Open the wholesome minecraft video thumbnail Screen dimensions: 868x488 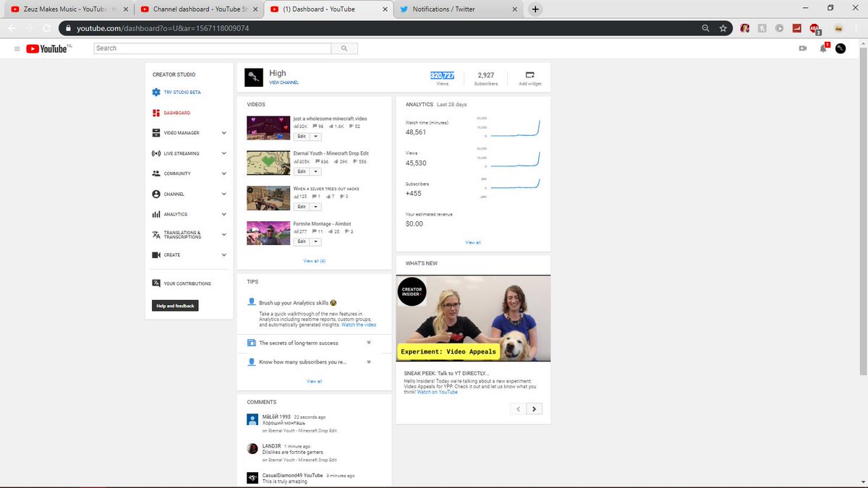point(268,128)
